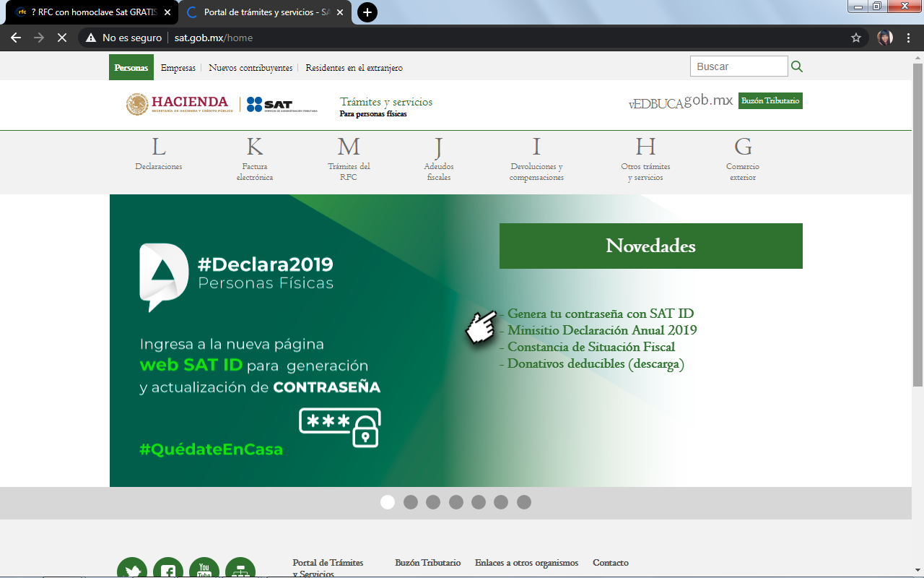Switch to Portal de trámites y servicios tab
The height and width of the screenshot is (578, 924).
[263, 12]
